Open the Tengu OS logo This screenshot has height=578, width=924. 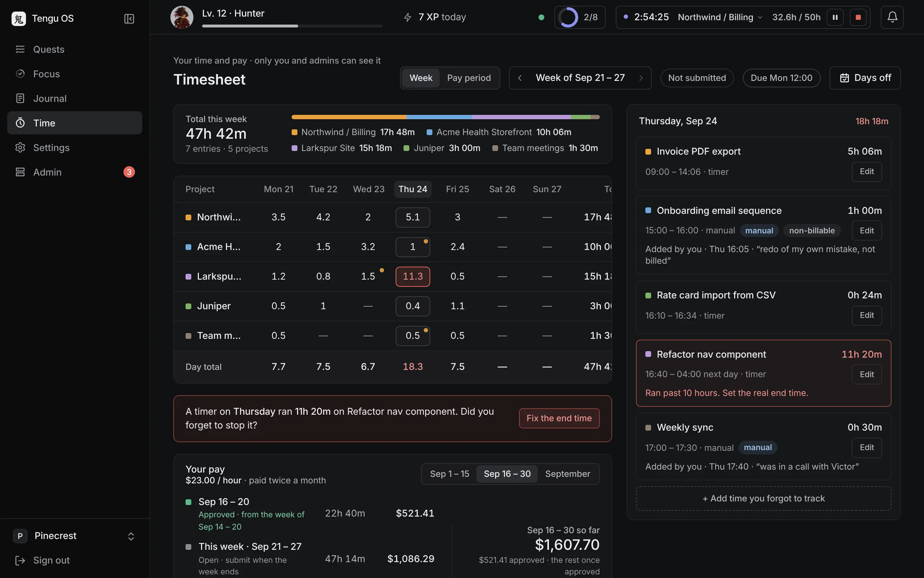pos(19,18)
